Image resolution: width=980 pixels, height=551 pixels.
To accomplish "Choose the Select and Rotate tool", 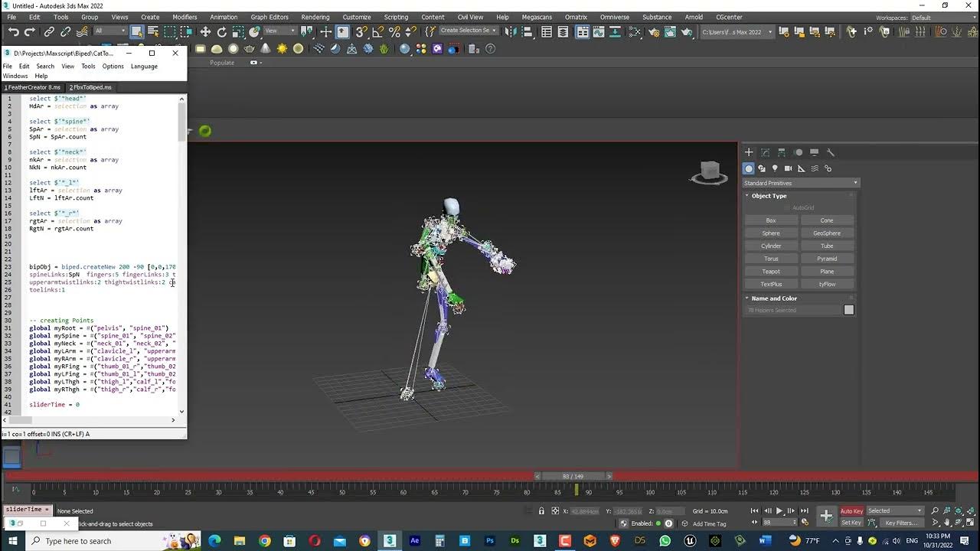I will [x=222, y=31].
